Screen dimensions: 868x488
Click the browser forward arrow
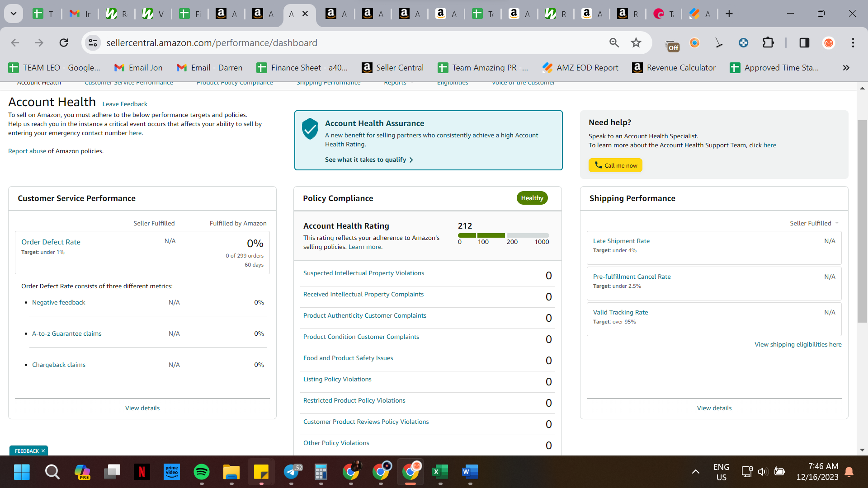point(39,43)
